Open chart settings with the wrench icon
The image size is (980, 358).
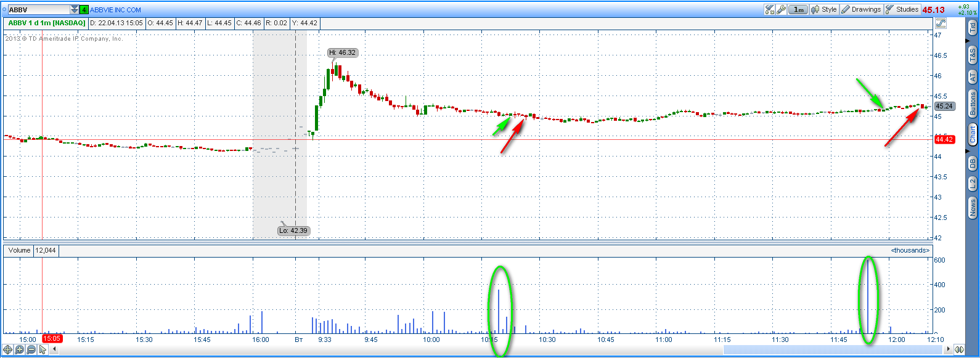pos(781,9)
